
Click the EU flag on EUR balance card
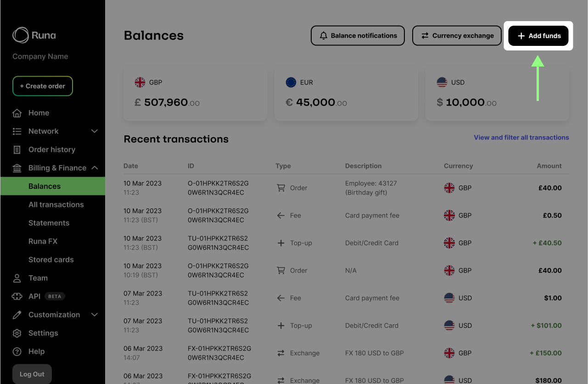tap(291, 82)
